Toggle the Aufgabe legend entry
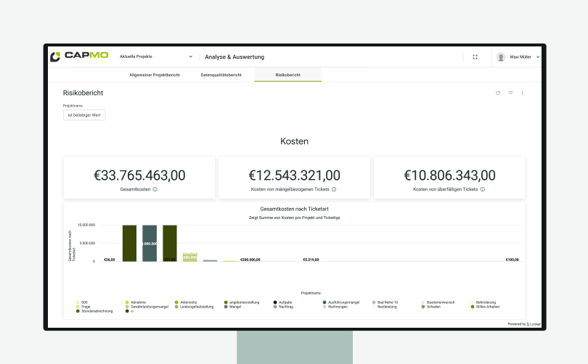588x364 pixels. 283,302
